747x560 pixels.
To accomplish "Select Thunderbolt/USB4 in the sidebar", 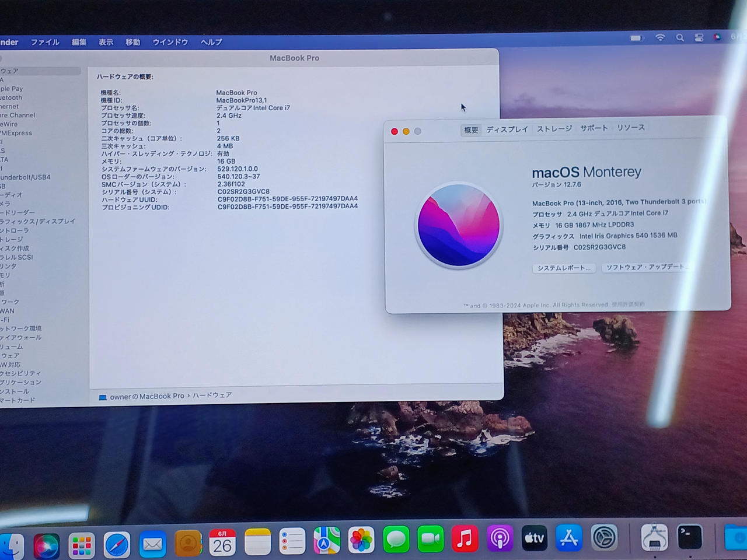I will pos(25,177).
